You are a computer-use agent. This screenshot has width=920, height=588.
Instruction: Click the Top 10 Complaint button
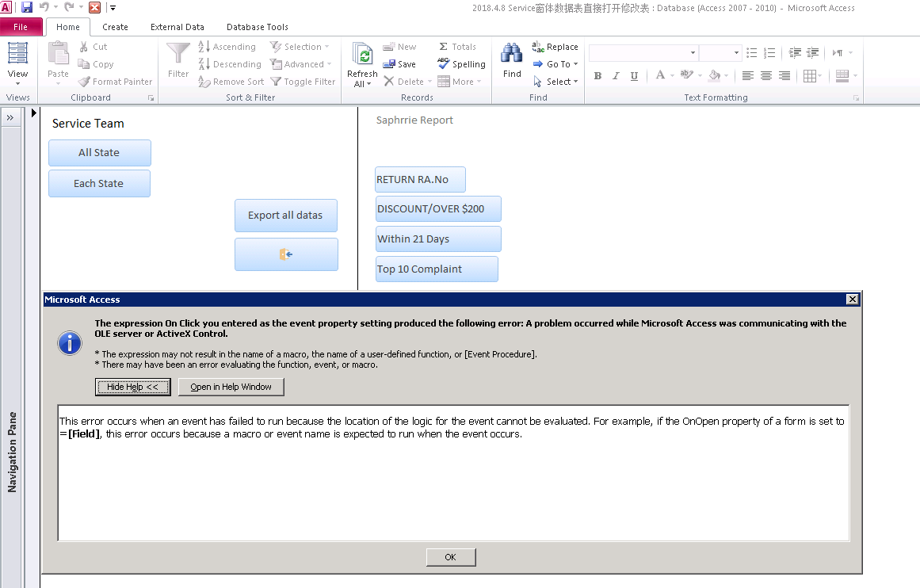tap(437, 269)
